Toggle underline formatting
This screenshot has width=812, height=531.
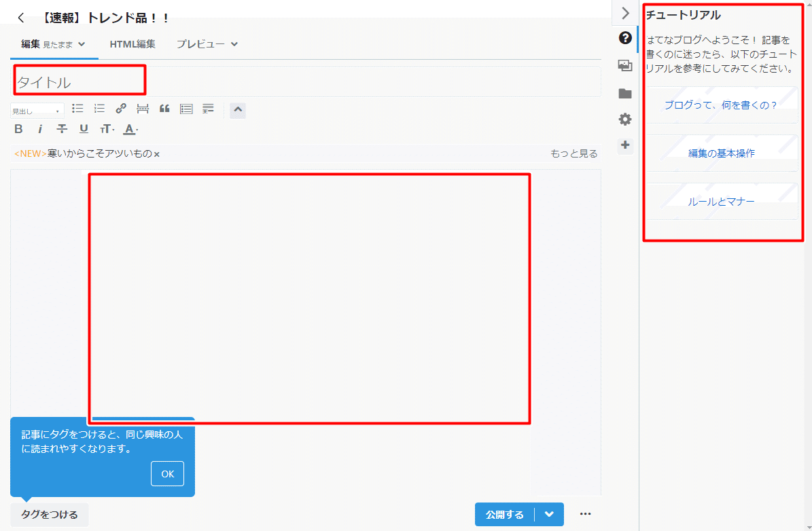[84, 129]
